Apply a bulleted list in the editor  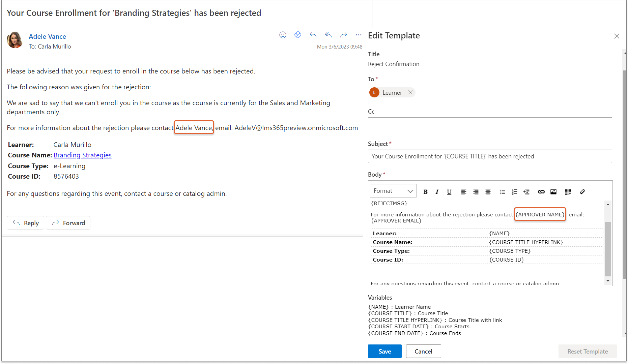503,192
